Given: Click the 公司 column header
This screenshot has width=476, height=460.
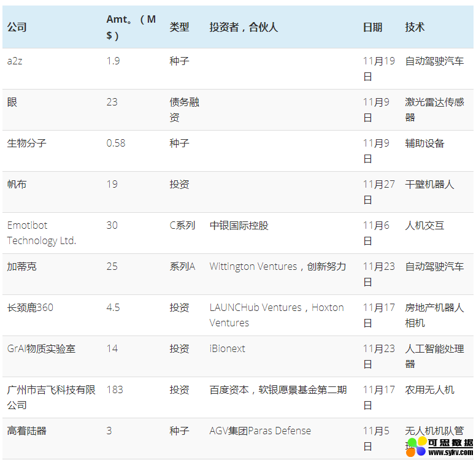Looking at the screenshot, I should [x=17, y=28].
